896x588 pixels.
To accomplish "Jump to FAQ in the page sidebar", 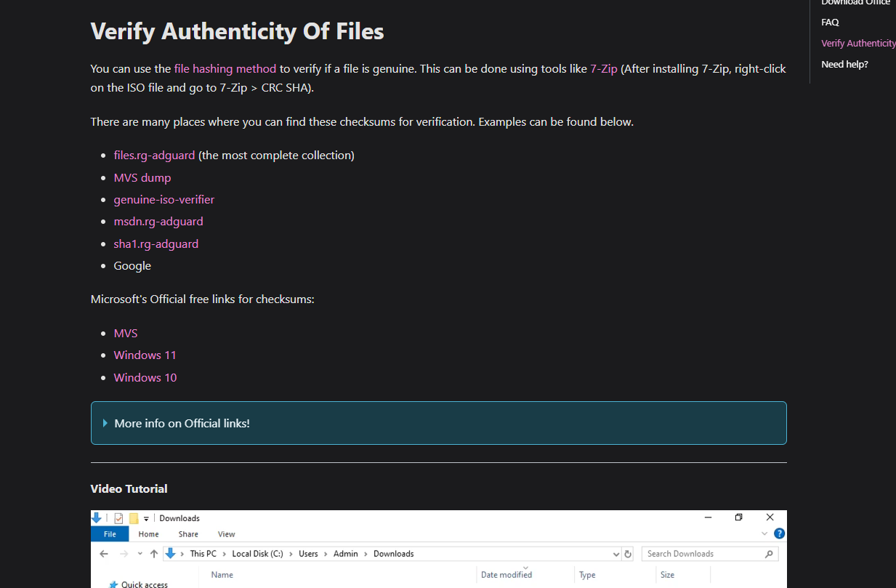I will tap(830, 23).
